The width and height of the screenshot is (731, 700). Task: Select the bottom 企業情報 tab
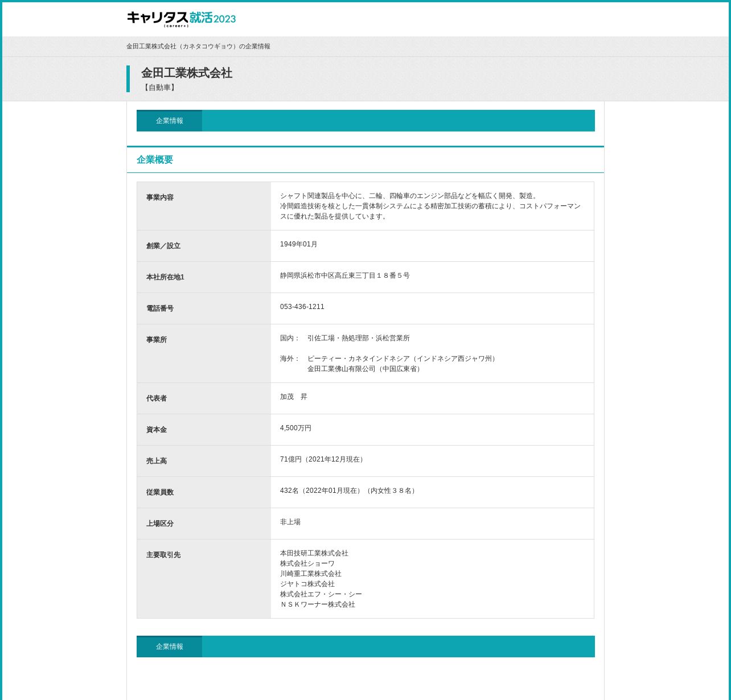point(169,647)
